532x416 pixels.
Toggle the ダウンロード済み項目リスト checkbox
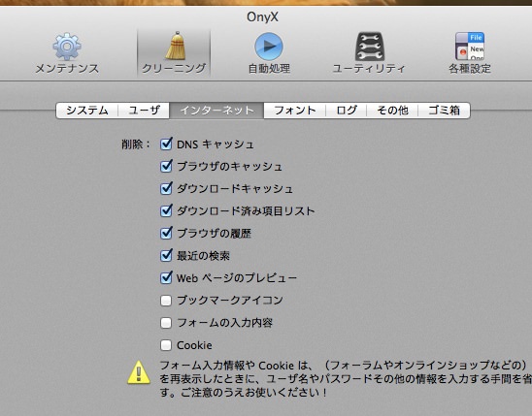coord(166,211)
